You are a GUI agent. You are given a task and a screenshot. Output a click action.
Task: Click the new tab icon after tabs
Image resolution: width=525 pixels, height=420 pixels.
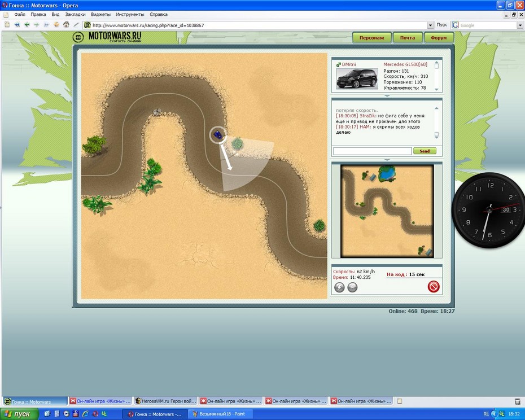click(400, 401)
